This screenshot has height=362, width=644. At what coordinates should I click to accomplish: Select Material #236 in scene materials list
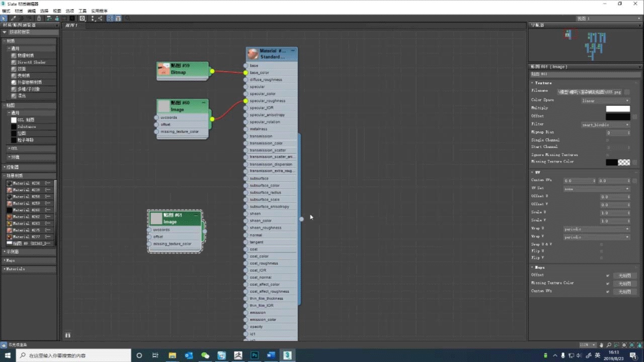tap(30, 184)
